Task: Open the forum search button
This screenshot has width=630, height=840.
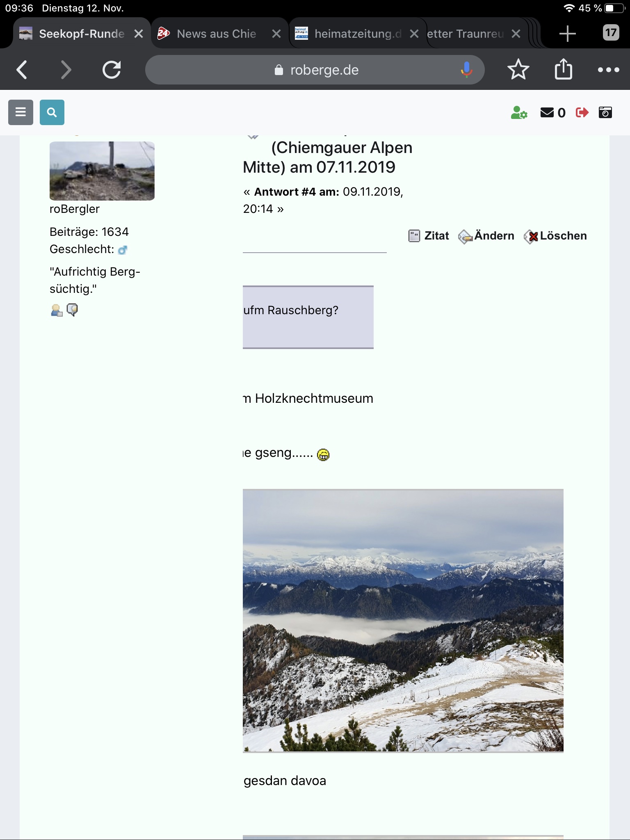Action: click(52, 112)
